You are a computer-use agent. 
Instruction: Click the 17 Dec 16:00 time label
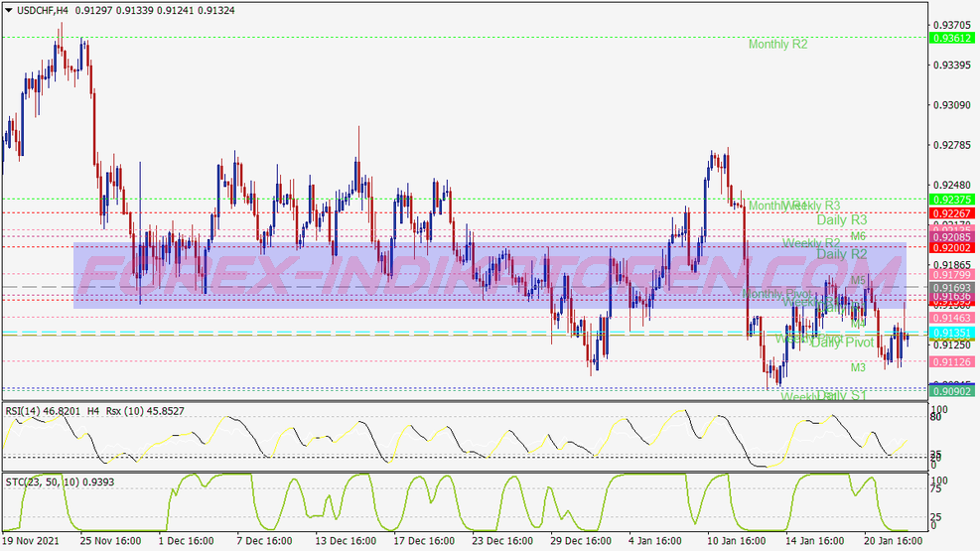pyautogui.click(x=424, y=541)
